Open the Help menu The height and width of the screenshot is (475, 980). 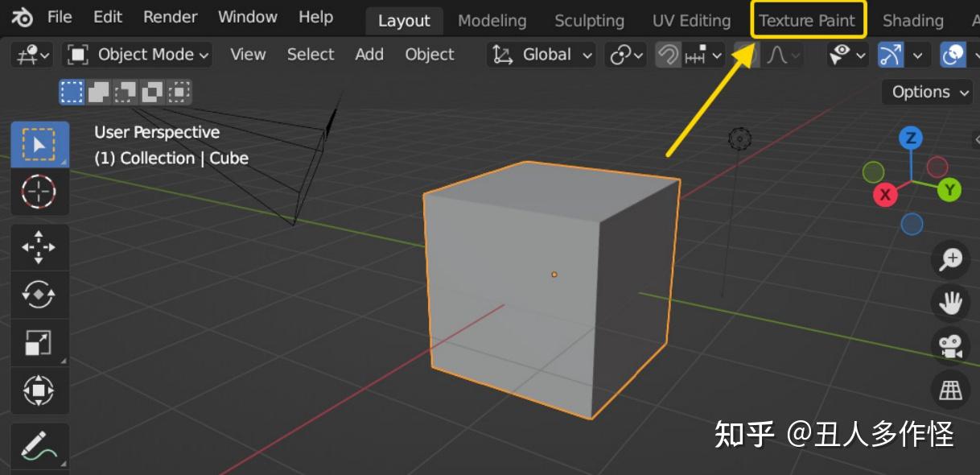click(x=315, y=17)
